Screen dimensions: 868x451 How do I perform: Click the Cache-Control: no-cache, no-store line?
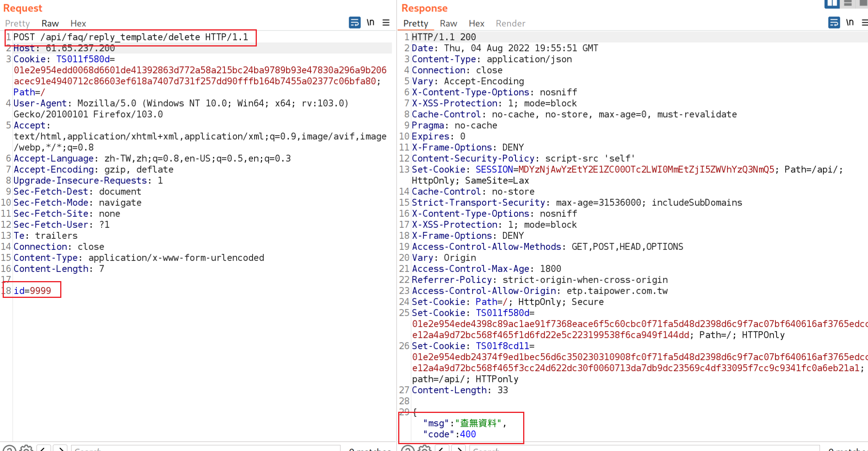574,114
